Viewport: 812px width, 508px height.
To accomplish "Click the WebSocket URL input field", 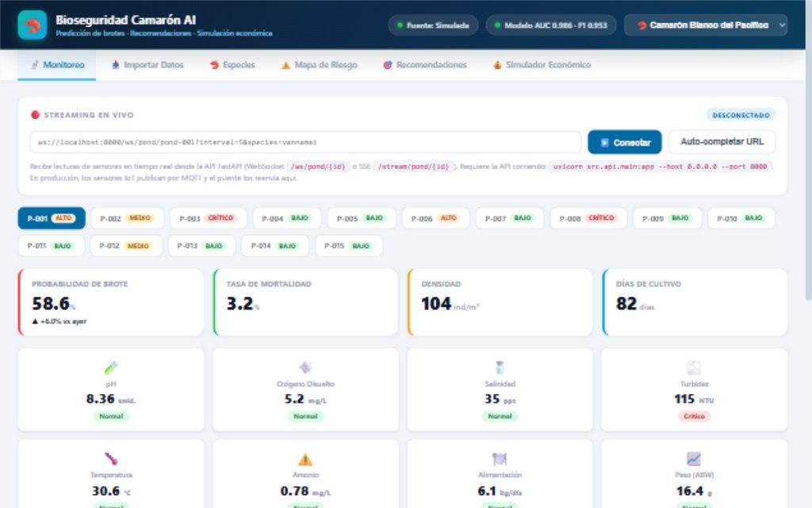I will coord(305,142).
